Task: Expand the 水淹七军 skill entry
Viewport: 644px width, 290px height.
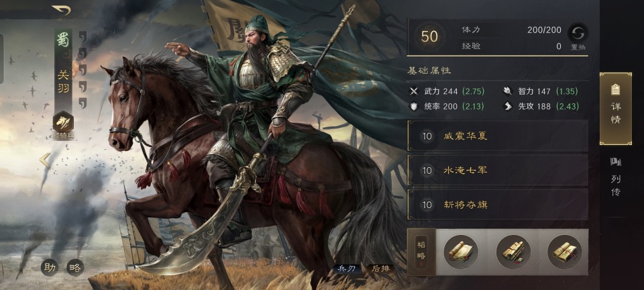Action: click(497, 170)
